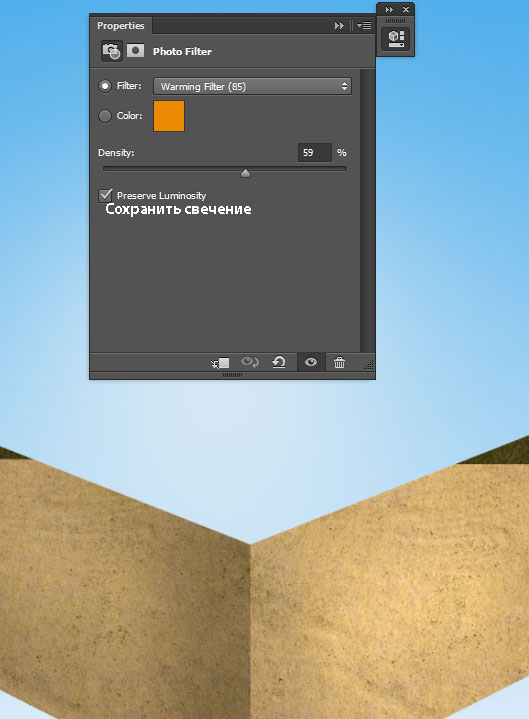The width and height of the screenshot is (529, 719).
Task: Switch to the Properties tab
Action: coord(121,26)
